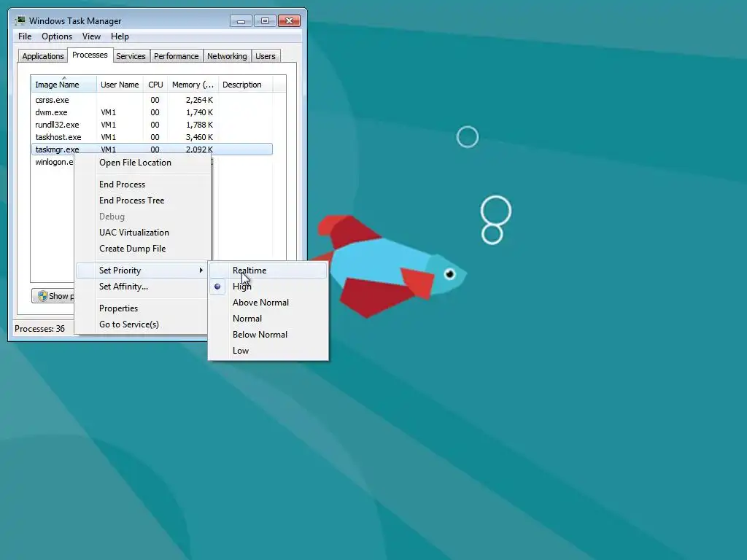This screenshot has height=560, width=747.
Task: Switch to the Applications tab
Action: click(x=42, y=55)
